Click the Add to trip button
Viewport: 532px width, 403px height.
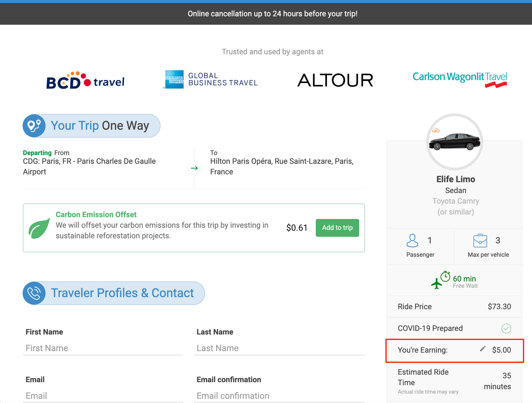tap(337, 228)
